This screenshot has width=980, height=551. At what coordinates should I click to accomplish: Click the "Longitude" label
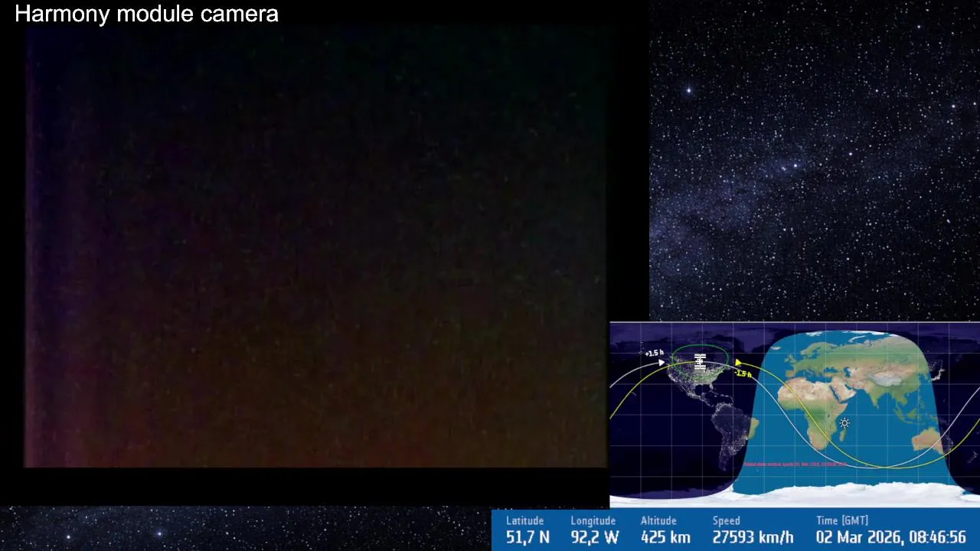point(593,521)
